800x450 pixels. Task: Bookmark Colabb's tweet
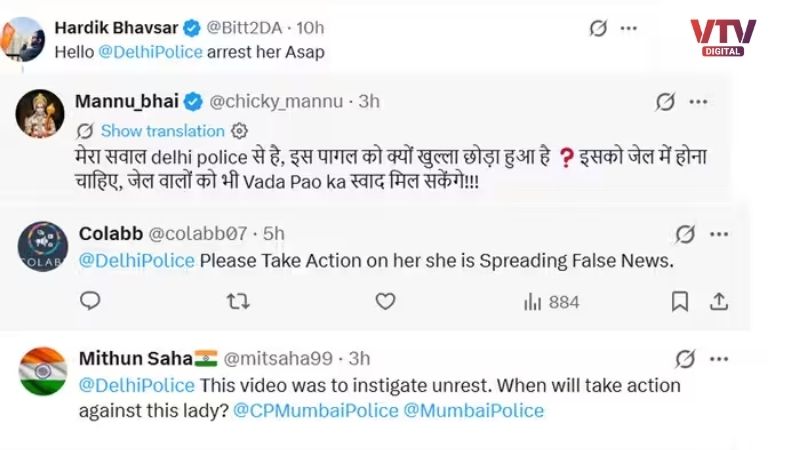tap(680, 302)
